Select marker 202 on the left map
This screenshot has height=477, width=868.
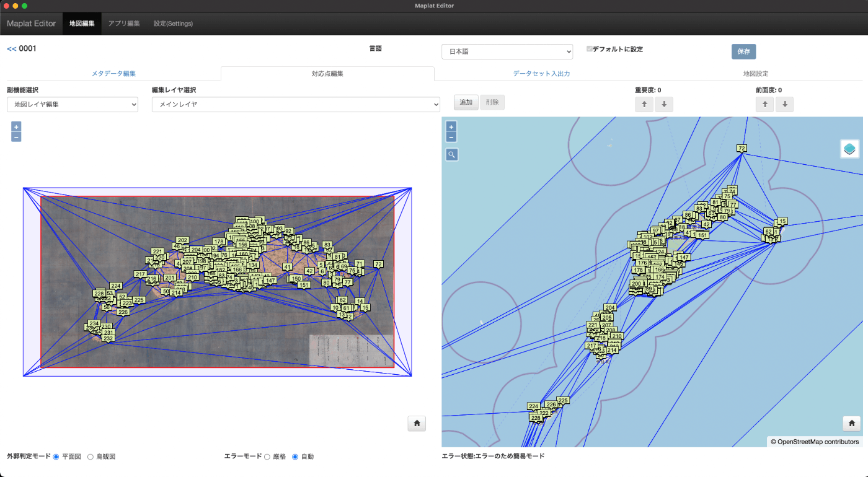[x=182, y=240]
